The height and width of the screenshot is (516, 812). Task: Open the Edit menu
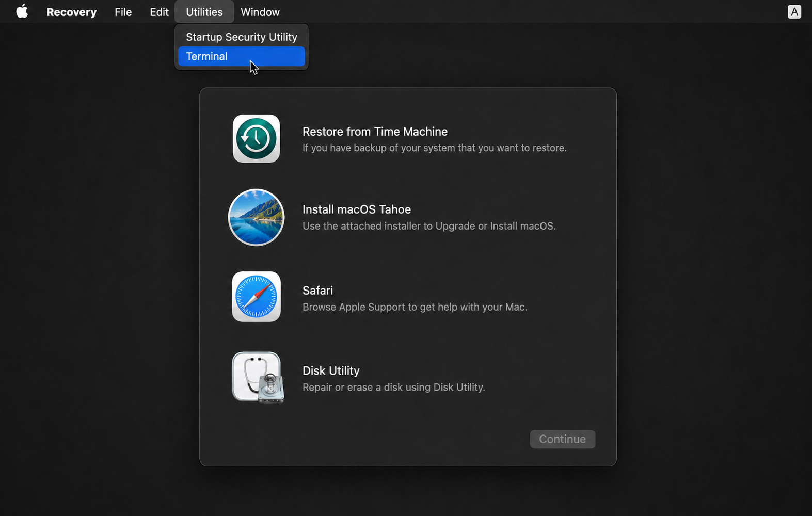point(159,12)
